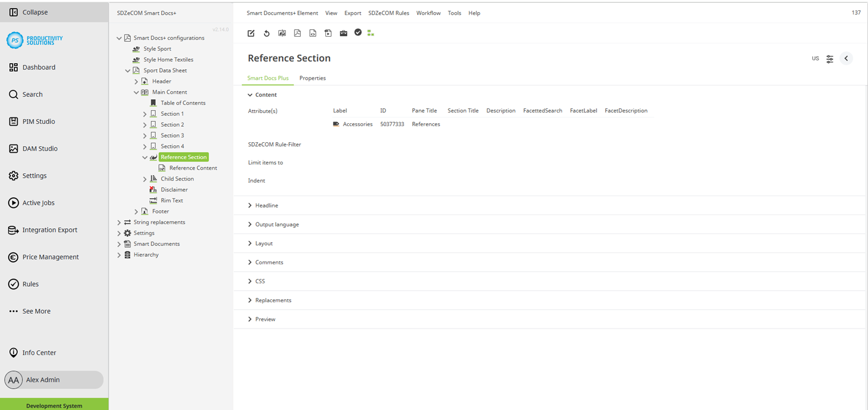Screen dimensions: 868x410
Task: Click the US language selector
Action: 815,58
